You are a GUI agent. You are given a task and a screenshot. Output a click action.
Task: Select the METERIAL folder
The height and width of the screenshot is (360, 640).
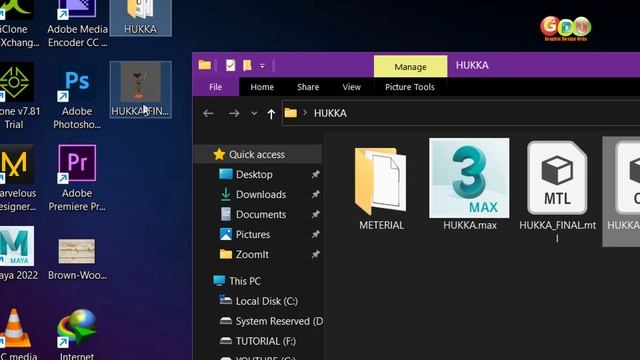381,189
